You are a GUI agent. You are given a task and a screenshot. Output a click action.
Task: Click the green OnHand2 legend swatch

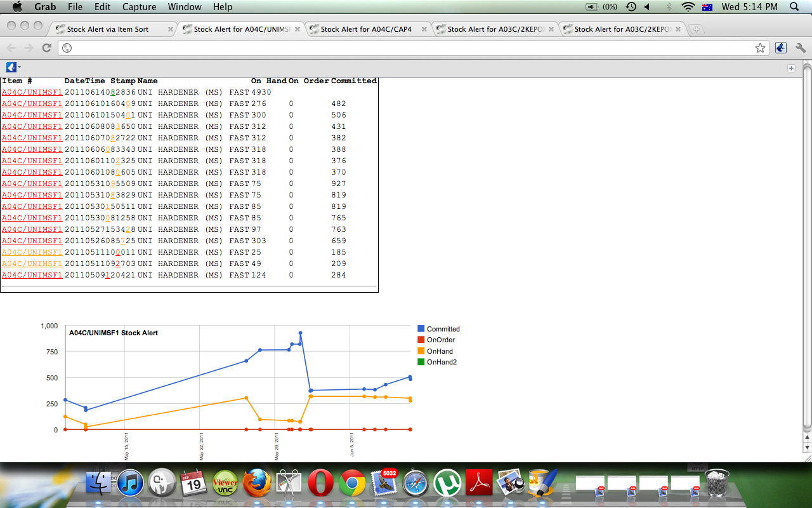click(x=421, y=362)
